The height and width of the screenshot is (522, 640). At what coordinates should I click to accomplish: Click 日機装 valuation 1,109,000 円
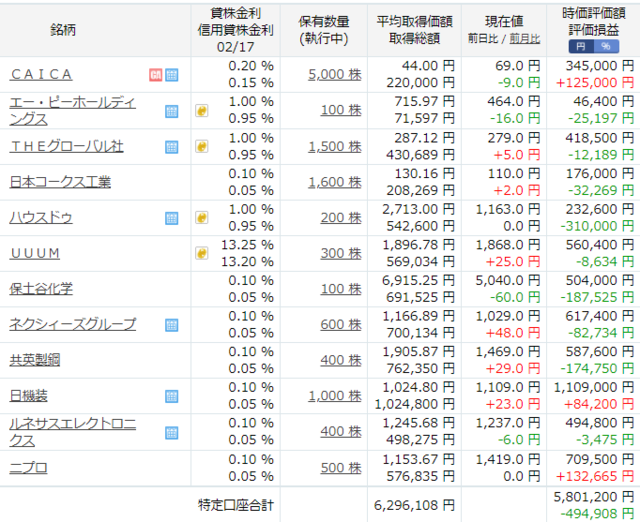(594, 387)
